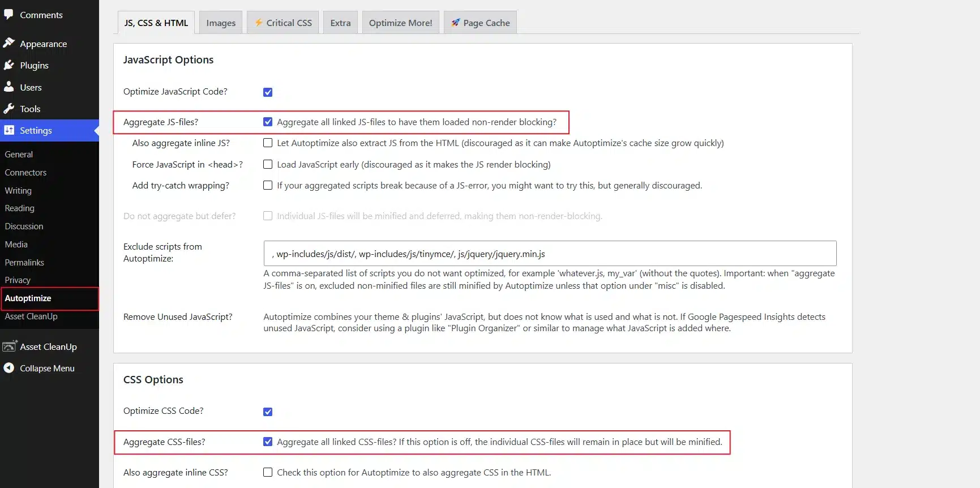Click the Settings sliders icon
The image size is (980, 488).
click(8, 130)
